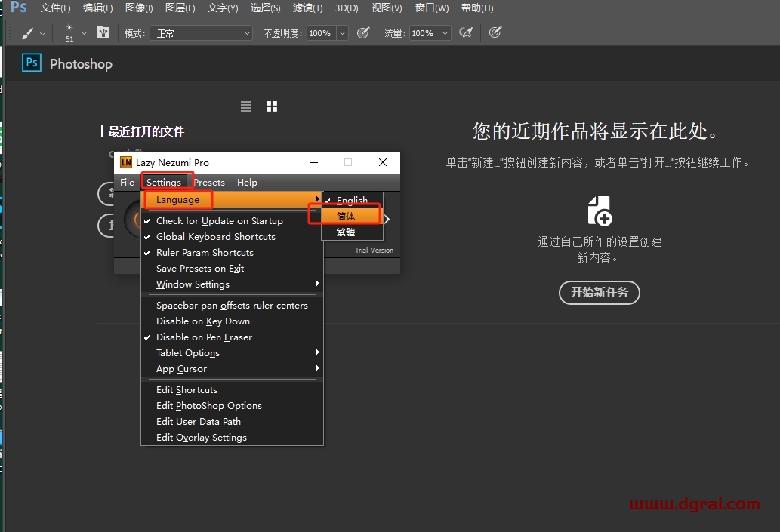Select 繁體 language option

pos(352,232)
